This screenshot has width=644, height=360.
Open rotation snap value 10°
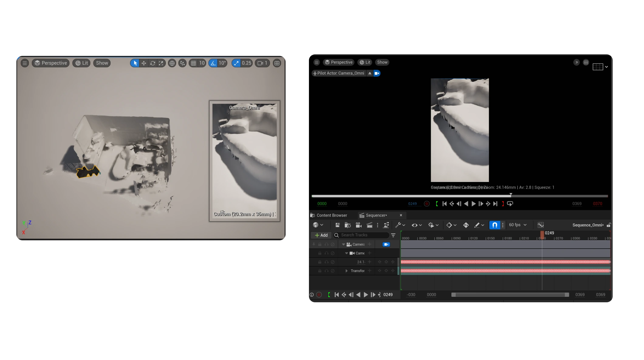[x=222, y=63]
